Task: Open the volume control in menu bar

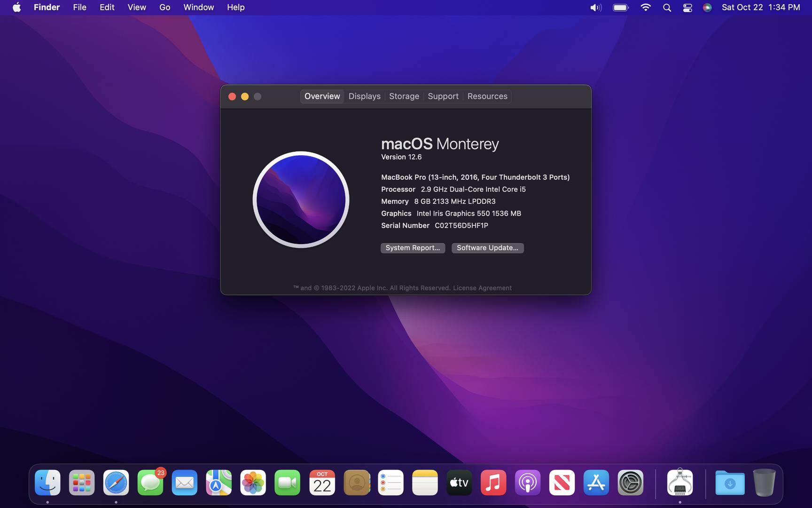Action: coord(595,8)
